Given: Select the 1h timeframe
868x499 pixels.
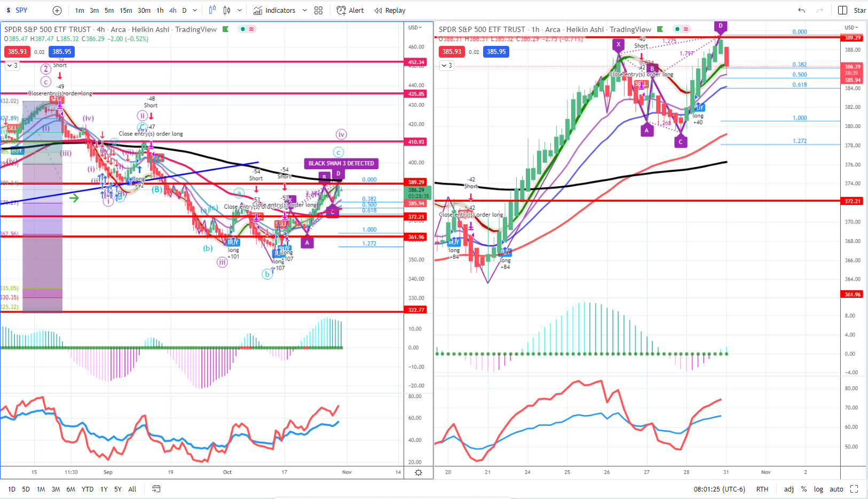Looking at the screenshot, I should pyautogui.click(x=160, y=10).
